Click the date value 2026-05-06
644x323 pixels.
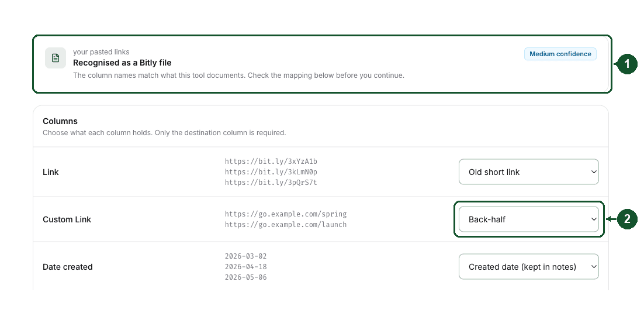[245, 277]
